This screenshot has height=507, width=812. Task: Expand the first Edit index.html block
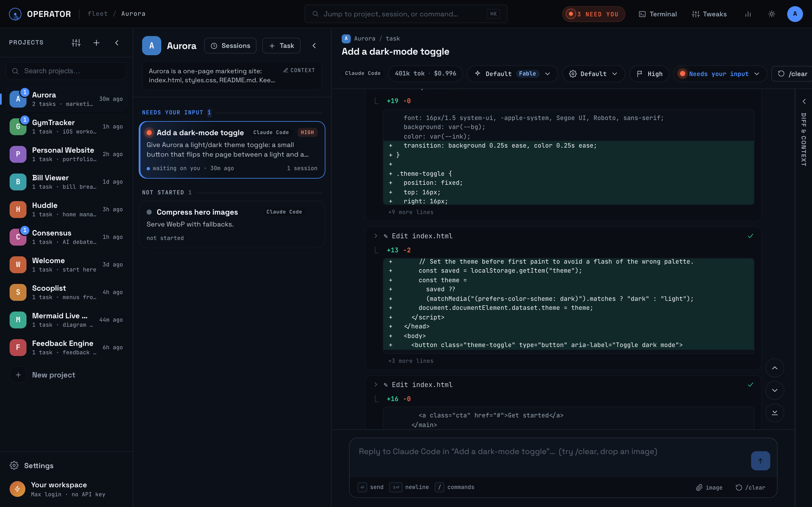click(376, 236)
